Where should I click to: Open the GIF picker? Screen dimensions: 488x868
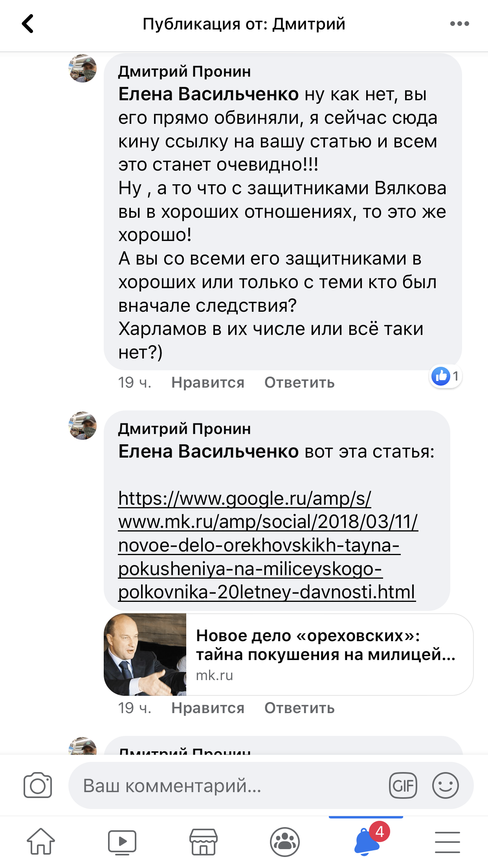coord(403,785)
